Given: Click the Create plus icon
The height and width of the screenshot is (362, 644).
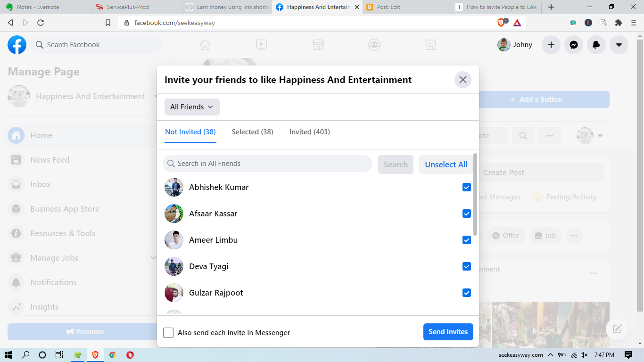Looking at the screenshot, I should tap(551, 45).
